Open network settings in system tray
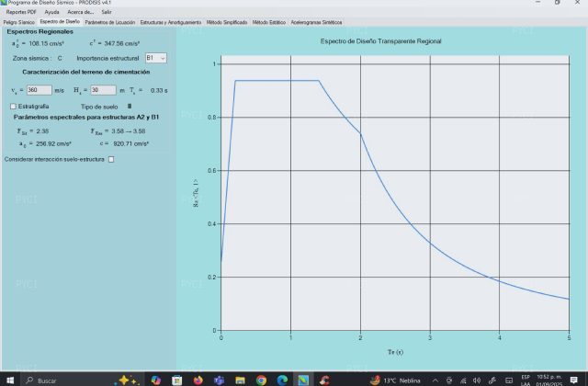 tap(463, 380)
